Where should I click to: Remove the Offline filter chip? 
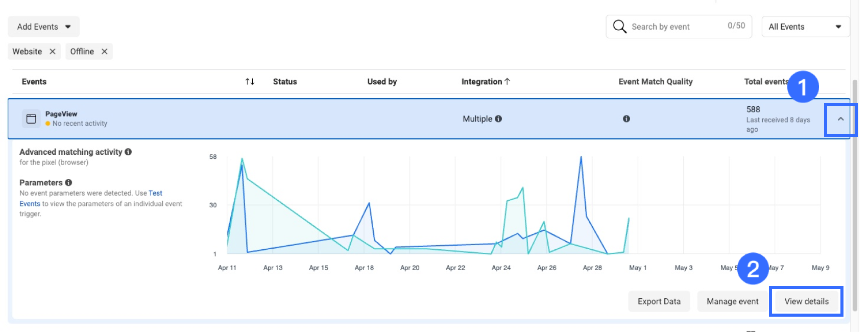coord(104,52)
